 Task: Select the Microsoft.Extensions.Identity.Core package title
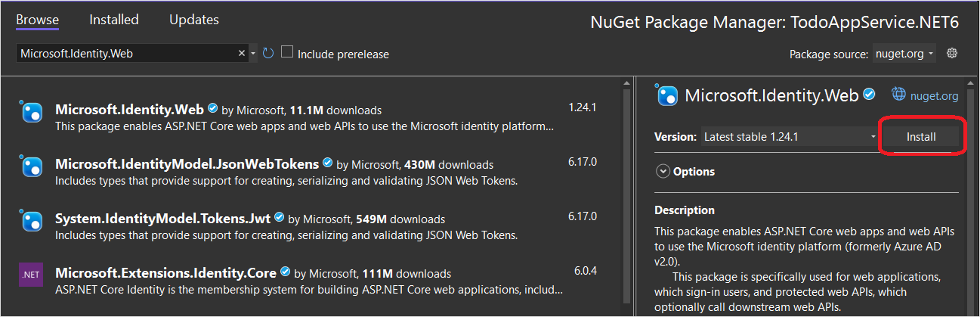point(166,272)
